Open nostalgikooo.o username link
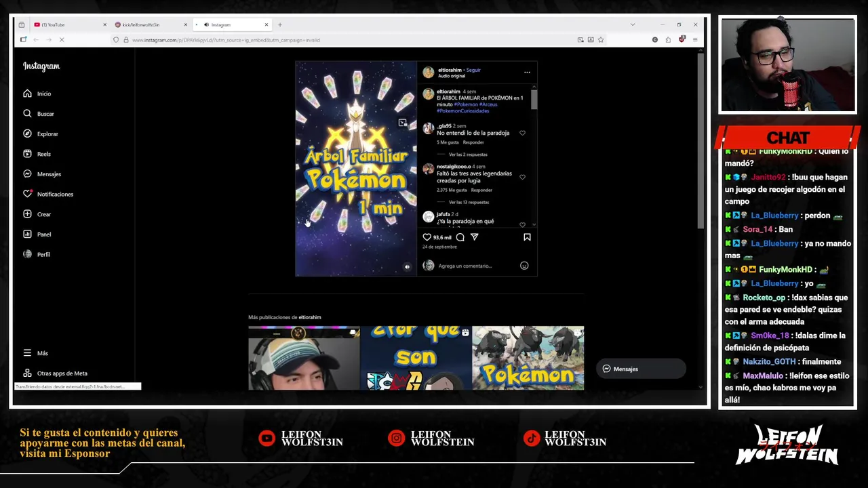 click(x=454, y=167)
